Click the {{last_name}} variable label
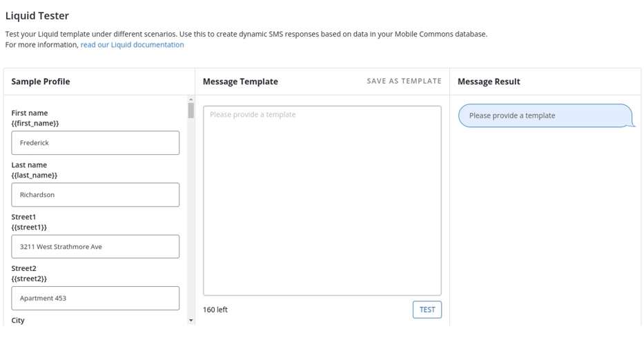The image size is (644, 338). 35,176
